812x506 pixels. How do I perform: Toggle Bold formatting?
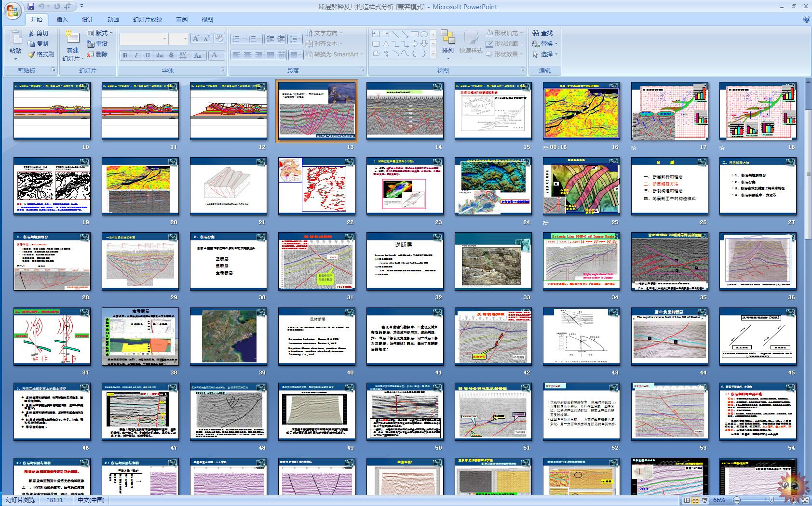pyautogui.click(x=125, y=55)
